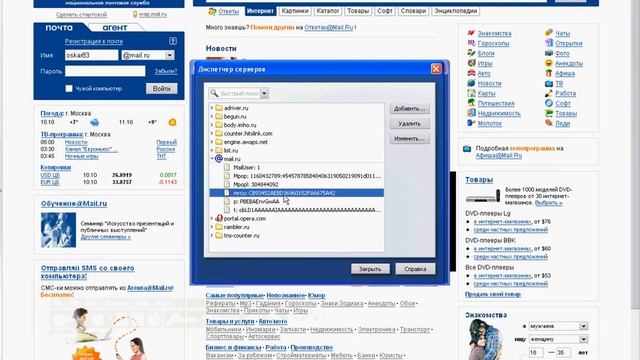Click the Леди icon
This screenshot has height=360, width=640.
point(549,123)
